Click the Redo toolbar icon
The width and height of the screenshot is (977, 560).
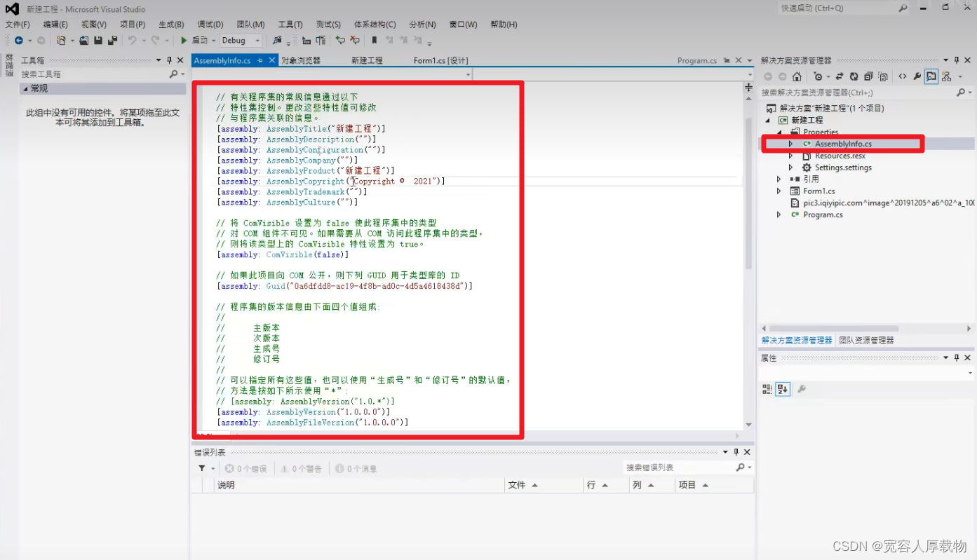155,41
